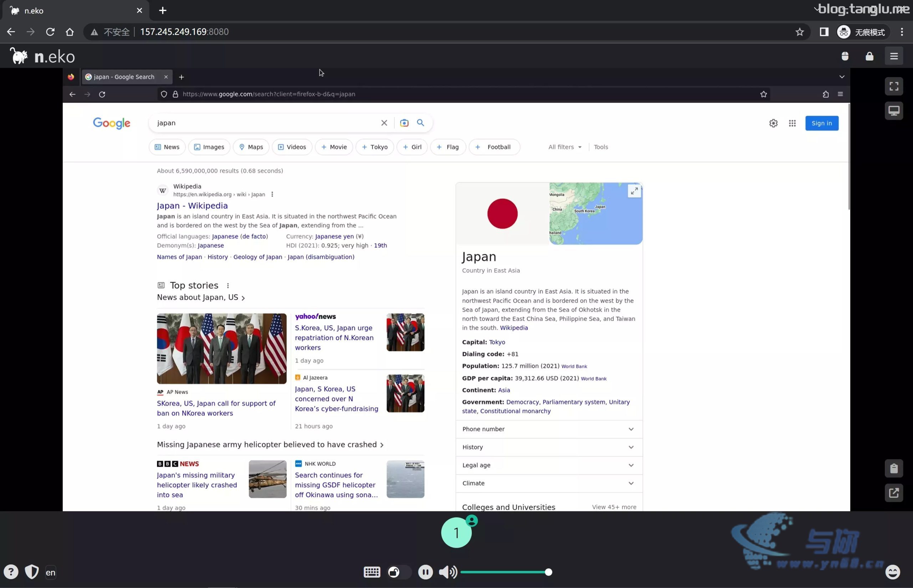Click the monitor resolution icon
This screenshot has height=588, width=913.
[893, 111]
